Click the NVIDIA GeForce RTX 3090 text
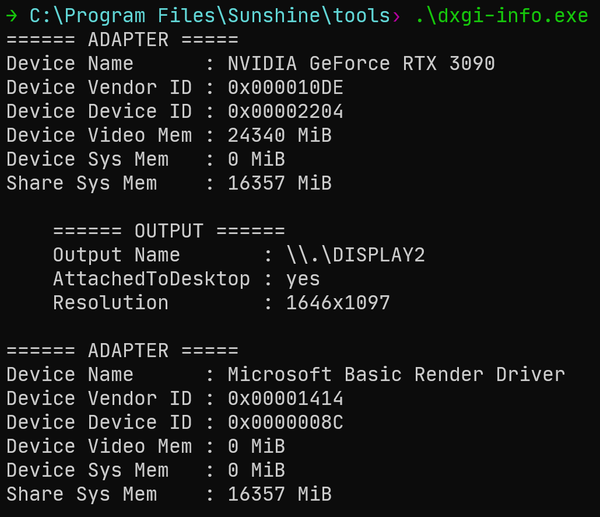This screenshot has height=517, width=600. [x=361, y=64]
